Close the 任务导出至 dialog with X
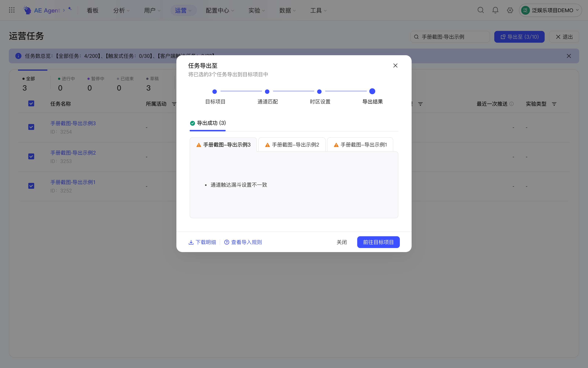Image resolution: width=588 pixels, height=368 pixels. pos(395,66)
